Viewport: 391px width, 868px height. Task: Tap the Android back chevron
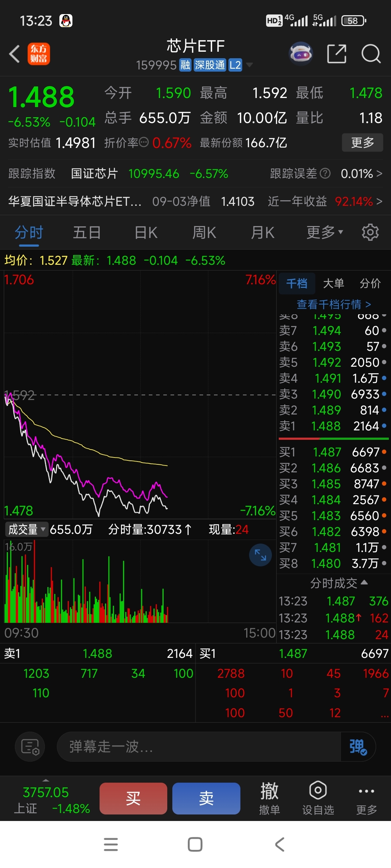pyautogui.click(x=279, y=844)
